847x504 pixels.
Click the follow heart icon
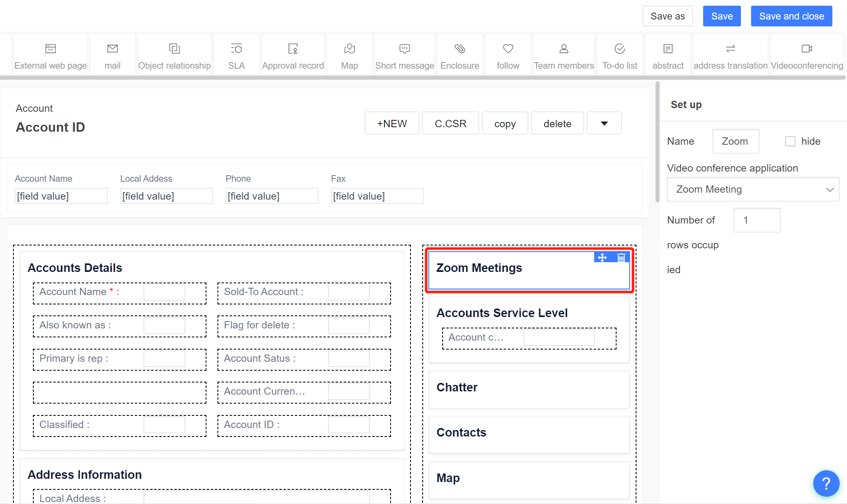[508, 49]
